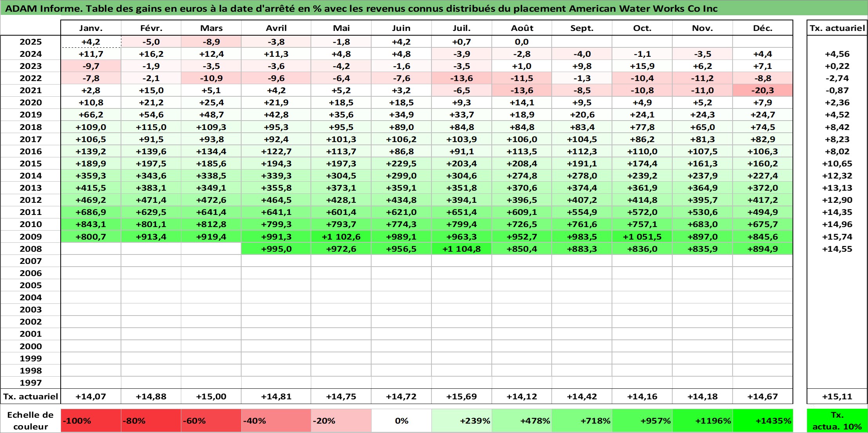This screenshot has width=868, height=433.
Task: Click the +25,4 cell in March 2020
Action: click(211, 103)
